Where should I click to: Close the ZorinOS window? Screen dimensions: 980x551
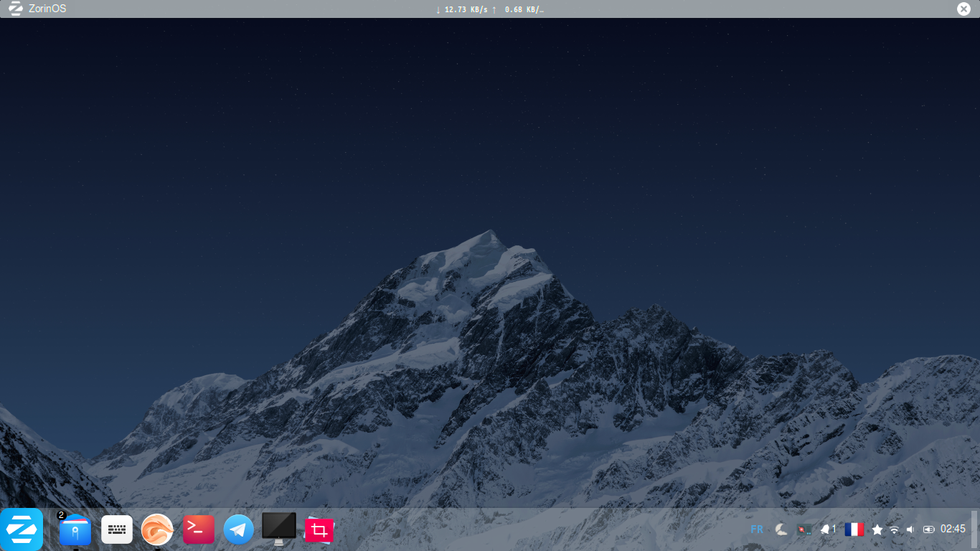click(963, 9)
